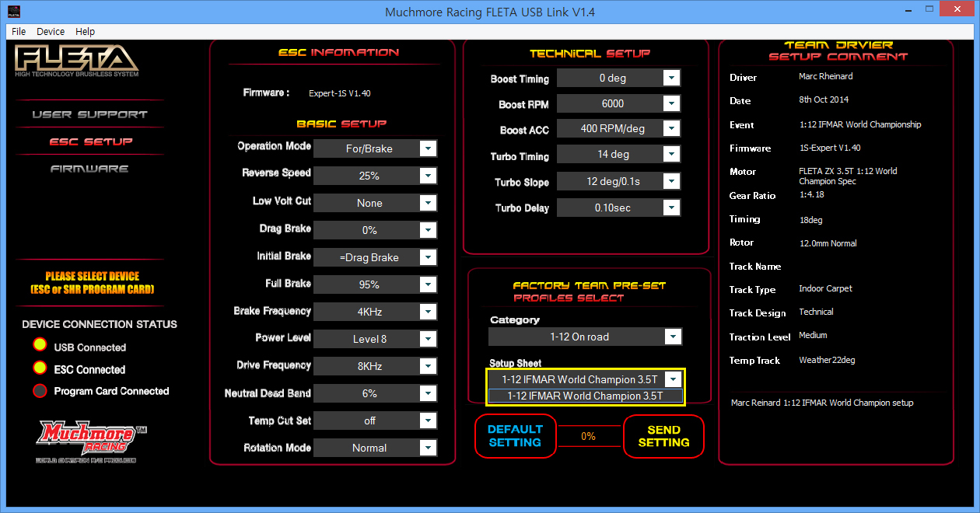Click the Muchmore Racing logo
The image size is (980, 513).
pos(93,440)
